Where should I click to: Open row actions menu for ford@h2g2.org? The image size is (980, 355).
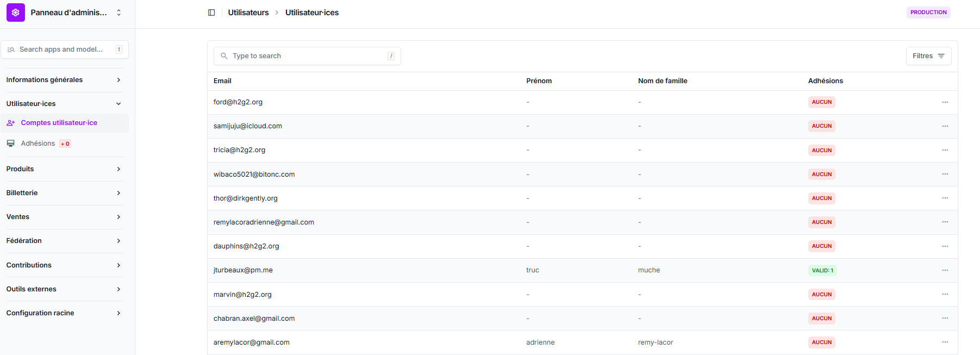[x=945, y=102]
